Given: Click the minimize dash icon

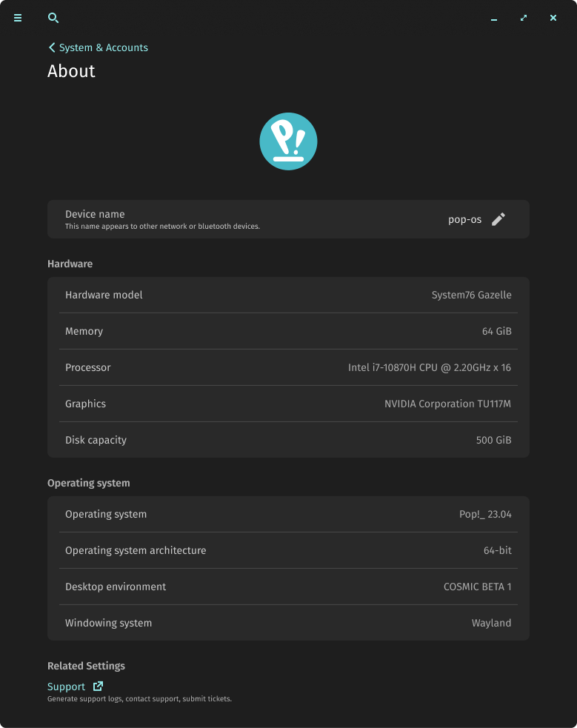Looking at the screenshot, I should [493, 18].
